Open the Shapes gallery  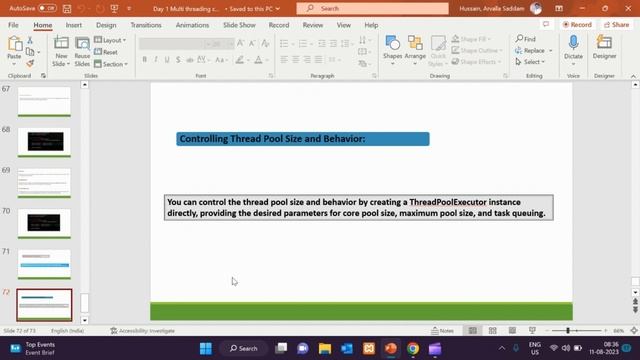pos(393,51)
